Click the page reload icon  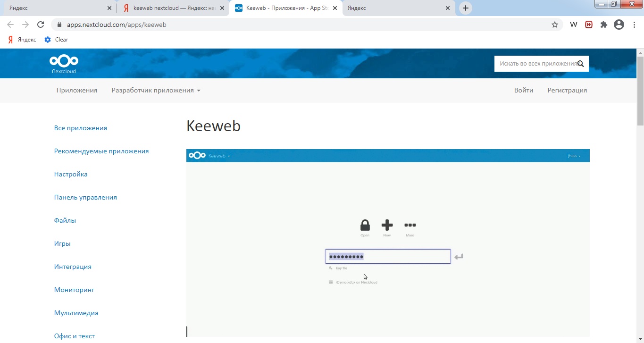tap(40, 24)
